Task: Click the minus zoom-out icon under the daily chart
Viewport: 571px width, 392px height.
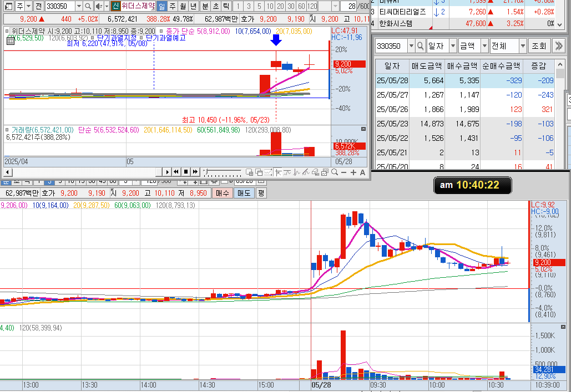Action: (x=344, y=172)
